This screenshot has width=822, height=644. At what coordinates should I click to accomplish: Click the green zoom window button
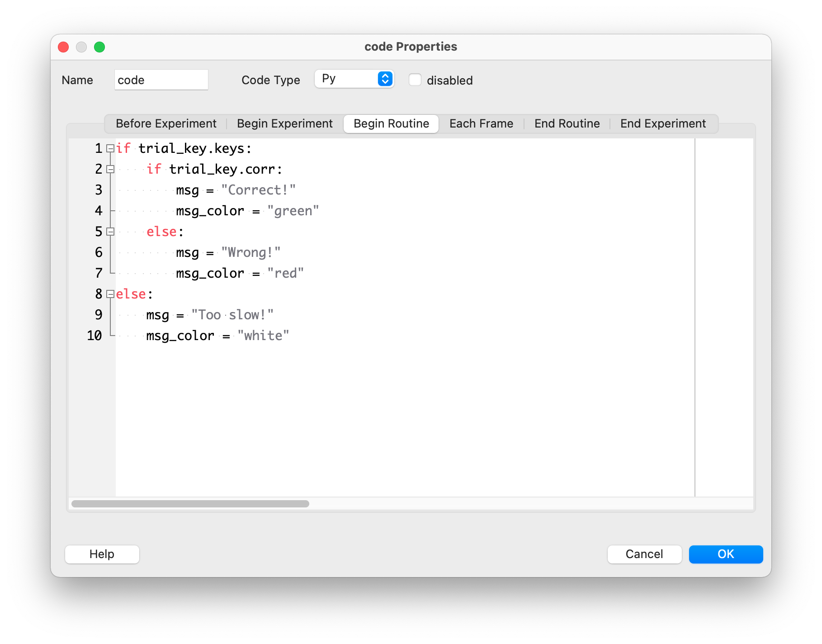pyautogui.click(x=99, y=47)
